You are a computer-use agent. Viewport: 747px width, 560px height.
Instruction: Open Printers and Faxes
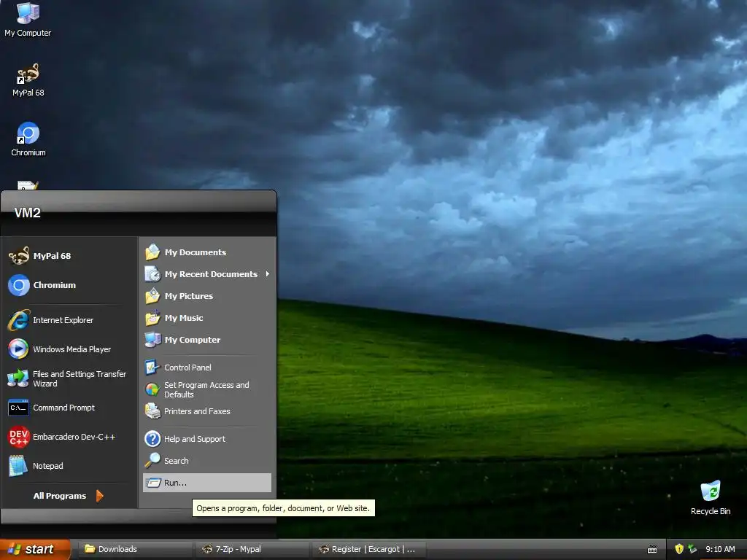pos(206,411)
